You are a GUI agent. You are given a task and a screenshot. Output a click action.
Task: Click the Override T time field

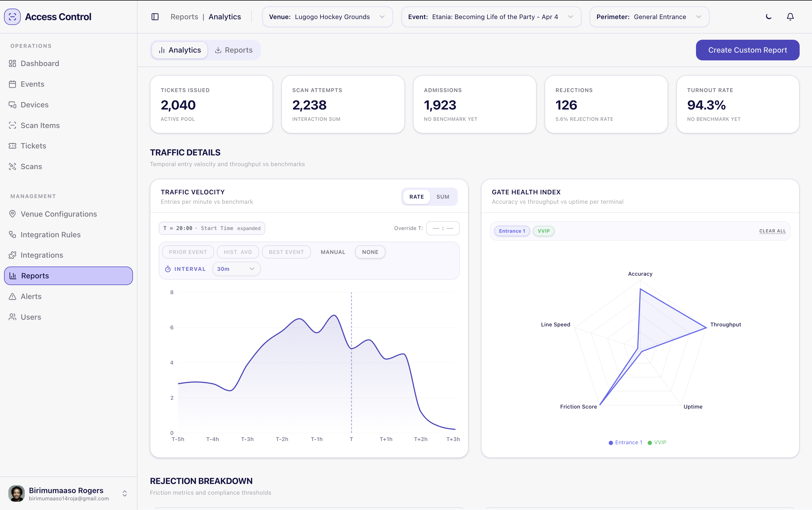(443, 228)
